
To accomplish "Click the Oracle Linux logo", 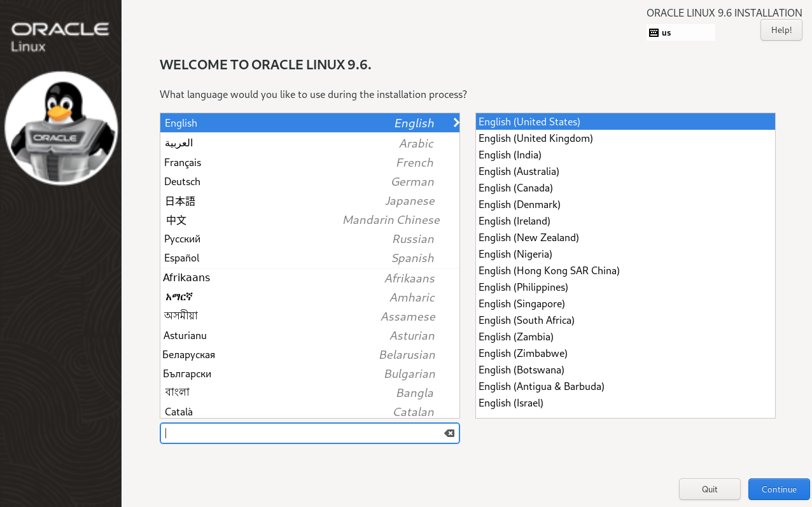I will 60,36.
